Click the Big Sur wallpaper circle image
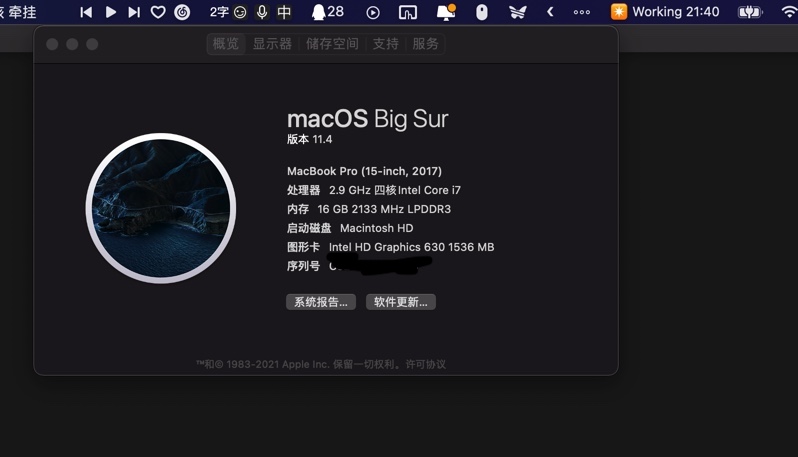 coord(161,208)
